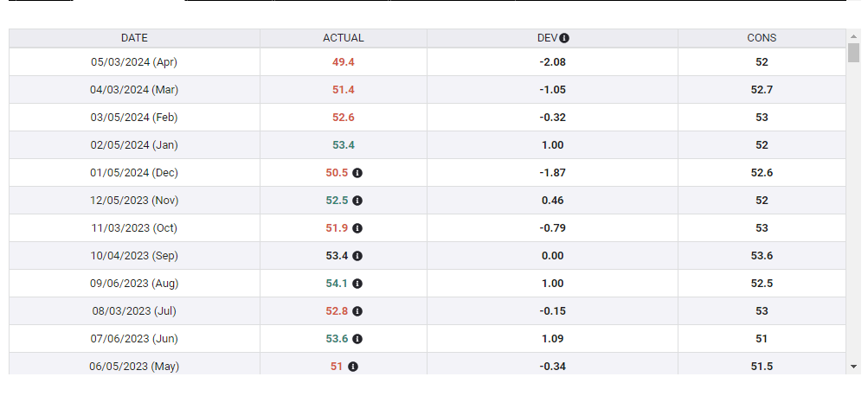Select the 02/05/2024 (Jan) row date
The height and width of the screenshot is (396, 868).
[x=134, y=145]
